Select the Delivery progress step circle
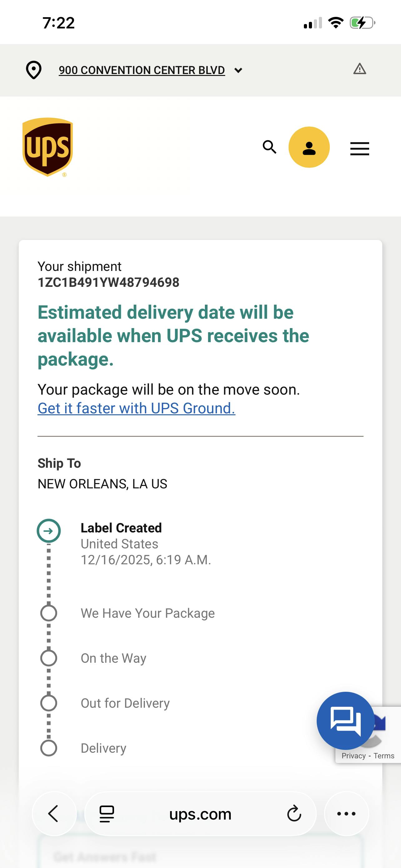Viewport: 401px width, 868px height. click(49, 748)
